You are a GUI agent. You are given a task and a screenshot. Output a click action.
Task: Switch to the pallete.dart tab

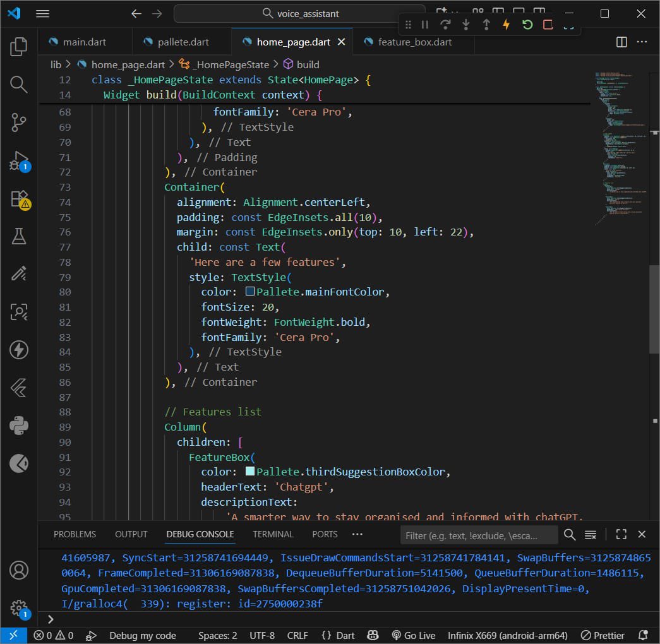[182, 42]
